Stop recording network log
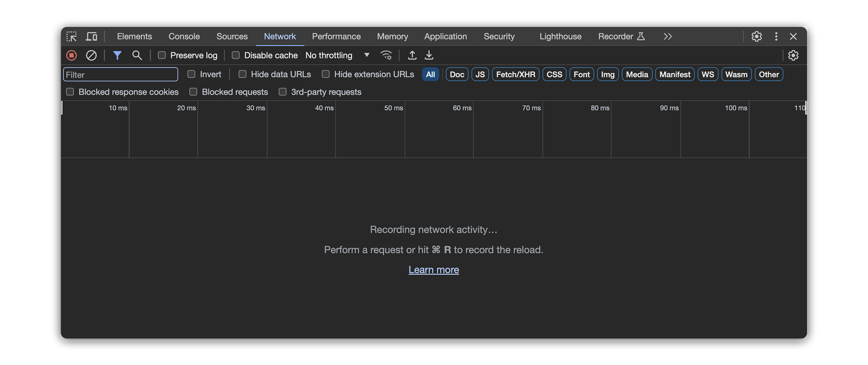This screenshot has width=868, height=365. [x=71, y=56]
